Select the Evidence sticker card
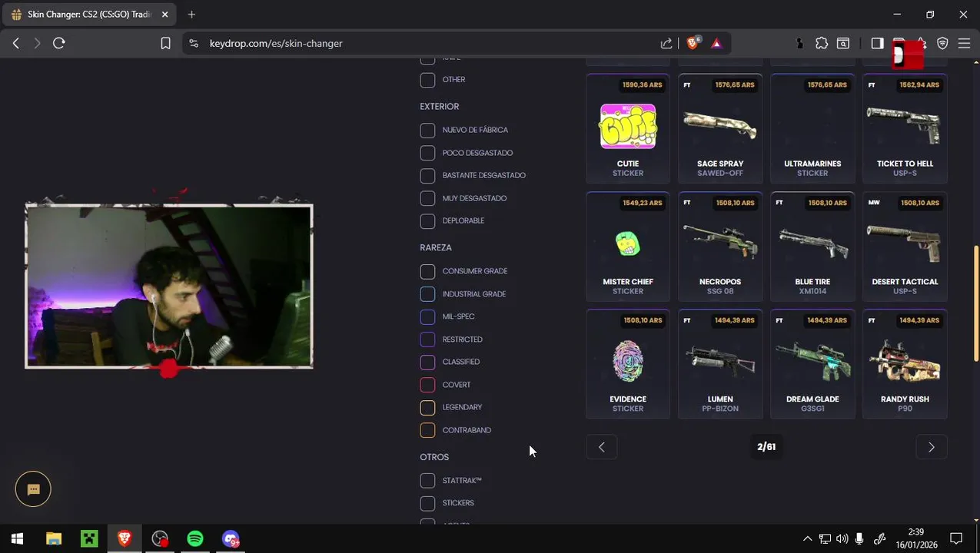The height and width of the screenshot is (553, 980). click(628, 364)
